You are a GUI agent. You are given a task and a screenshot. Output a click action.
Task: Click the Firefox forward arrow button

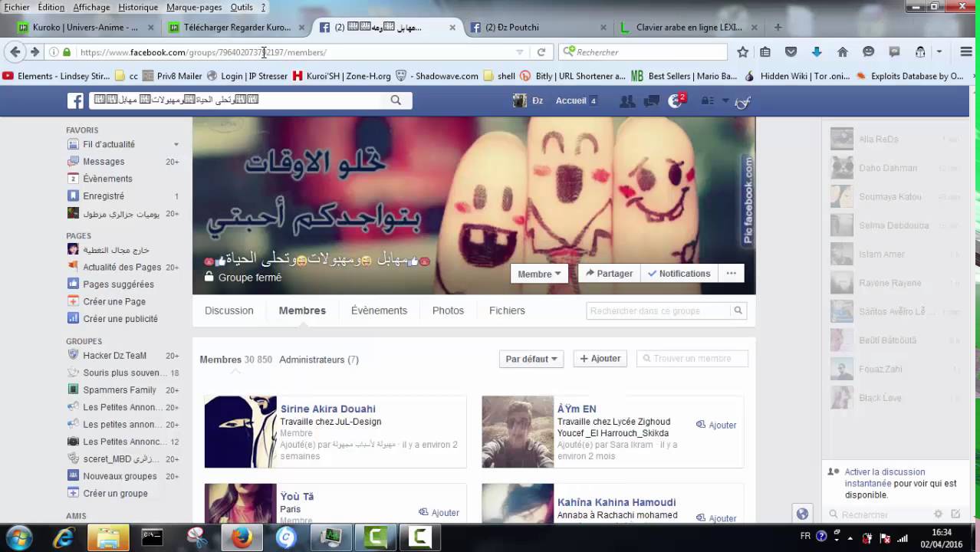pyautogui.click(x=35, y=52)
